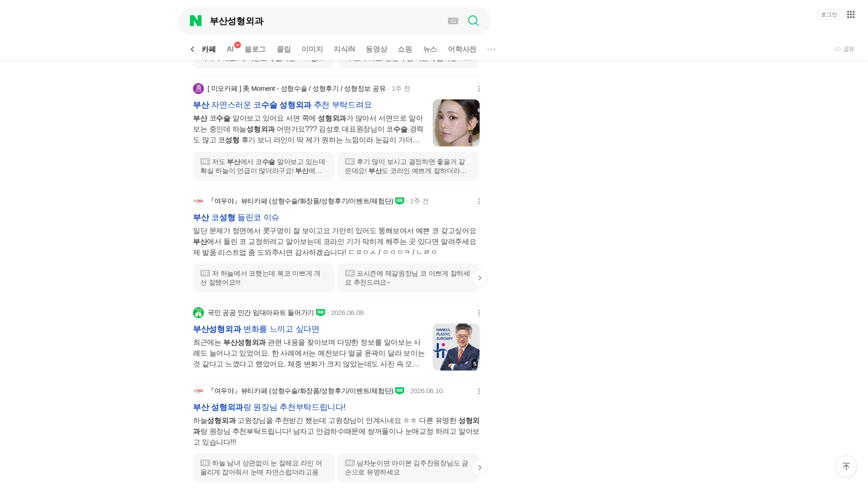
Task: Click the back arrow beside 카페 tab
Action: coord(193,49)
